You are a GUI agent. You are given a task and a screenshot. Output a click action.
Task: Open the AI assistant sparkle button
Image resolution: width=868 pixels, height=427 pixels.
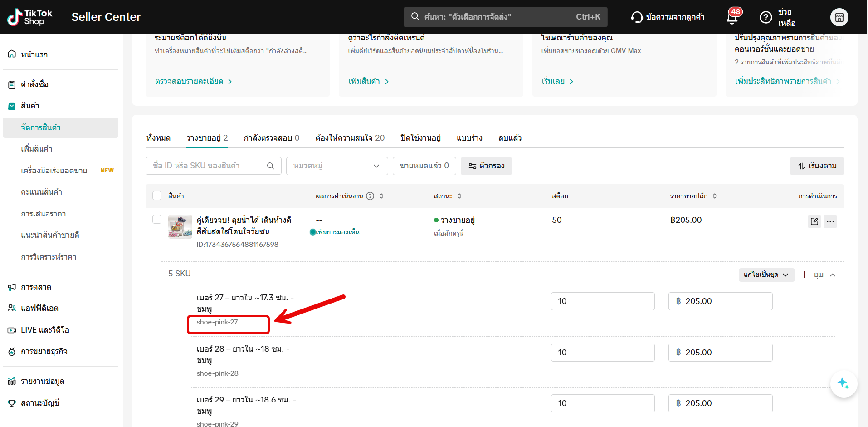[x=843, y=383]
